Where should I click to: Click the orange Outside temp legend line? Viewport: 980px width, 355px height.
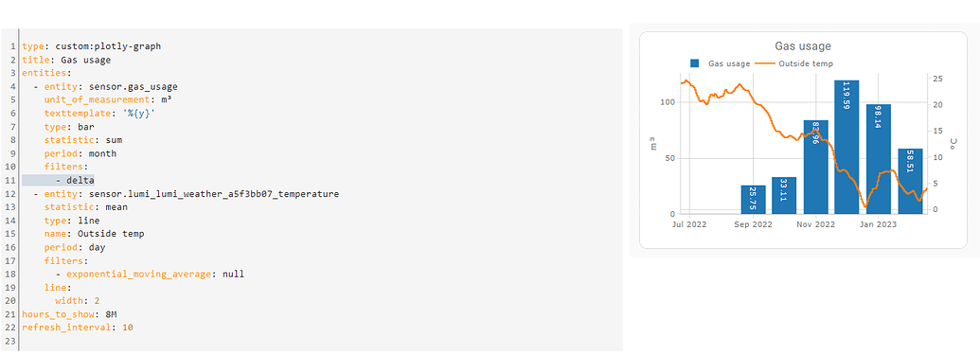click(765, 63)
